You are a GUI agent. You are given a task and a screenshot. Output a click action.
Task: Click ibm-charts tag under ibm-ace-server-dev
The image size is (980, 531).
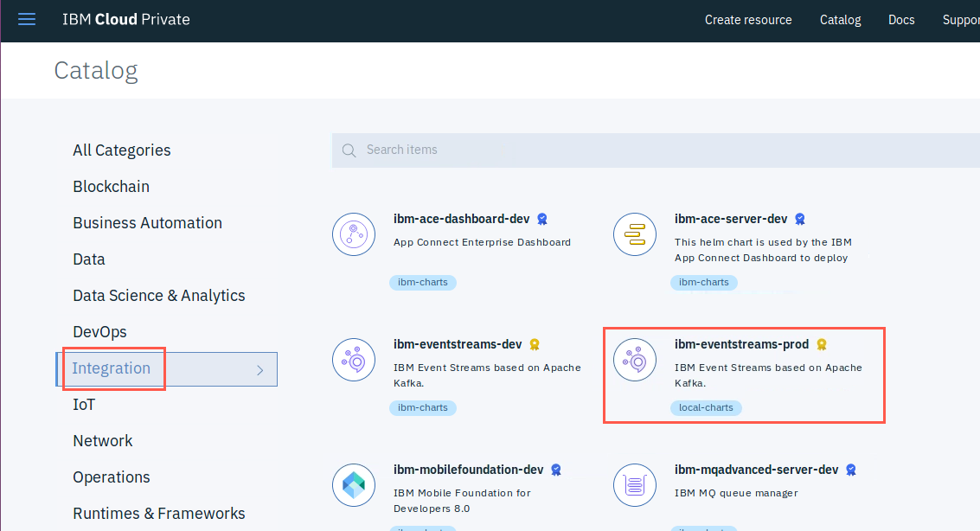pos(704,283)
